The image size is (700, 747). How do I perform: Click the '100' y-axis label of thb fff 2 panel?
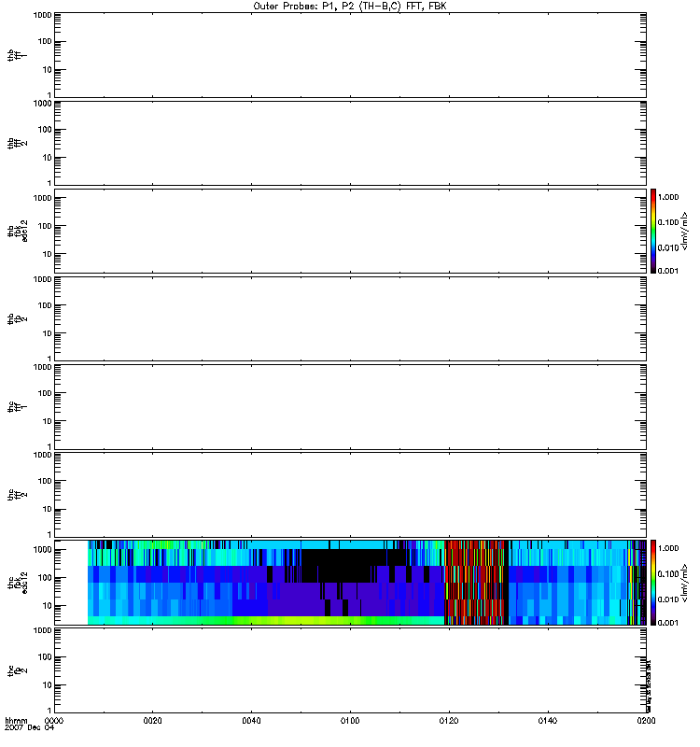pyautogui.click(x=45, y=130)
